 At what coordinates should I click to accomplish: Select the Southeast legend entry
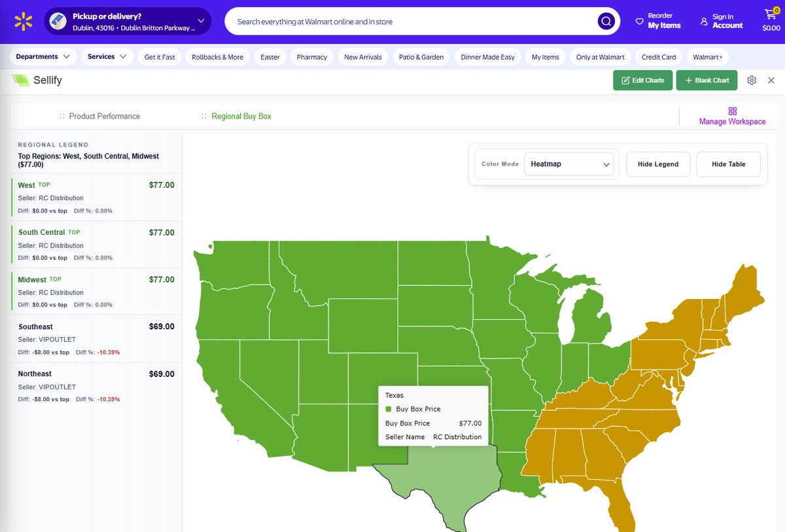pos(96,338)
